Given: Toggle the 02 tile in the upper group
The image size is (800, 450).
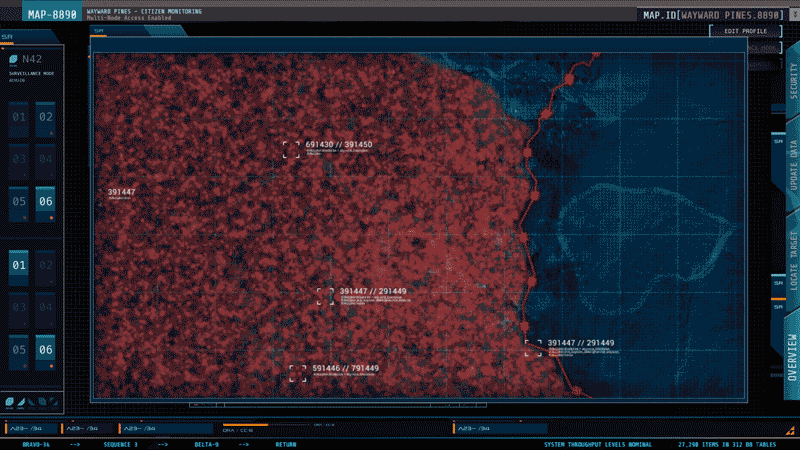Looking at the screenshot, I should 46,117.
